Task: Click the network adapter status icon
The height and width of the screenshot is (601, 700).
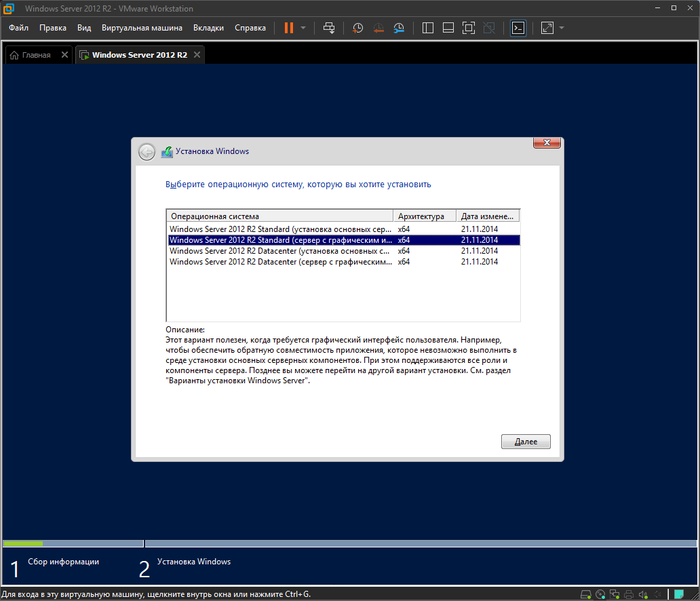Action: [615, 594]
